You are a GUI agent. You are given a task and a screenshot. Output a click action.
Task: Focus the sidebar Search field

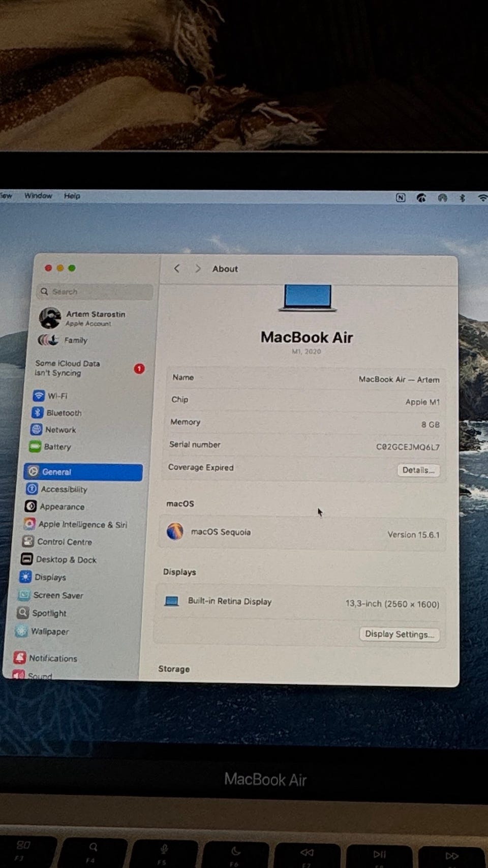click(x=95, y=291)
